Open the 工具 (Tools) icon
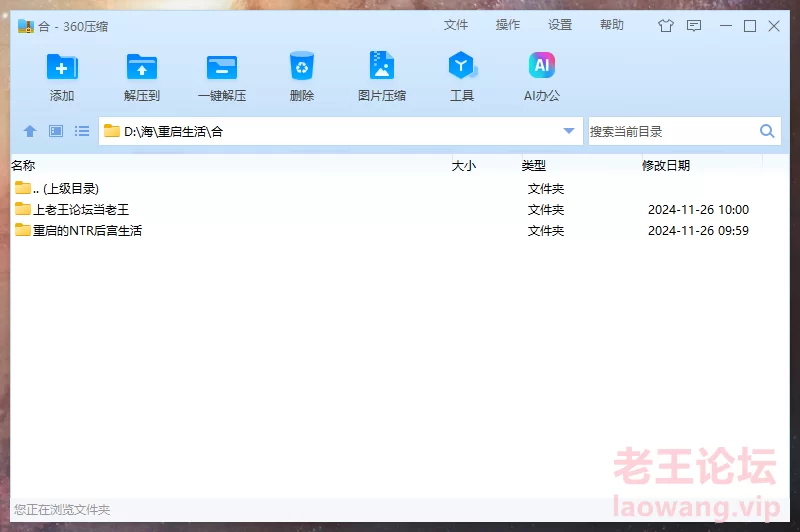This screenshot has width=800, height=532. pos(462,65)
